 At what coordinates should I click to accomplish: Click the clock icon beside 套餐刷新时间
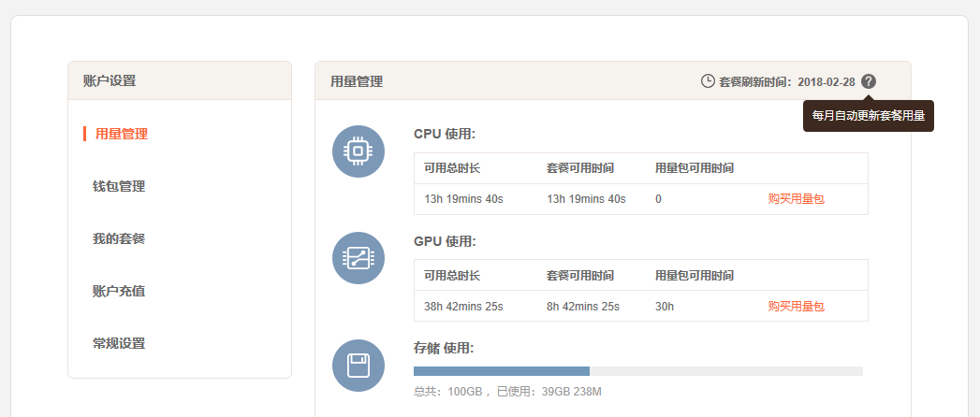tap(708, 81)
